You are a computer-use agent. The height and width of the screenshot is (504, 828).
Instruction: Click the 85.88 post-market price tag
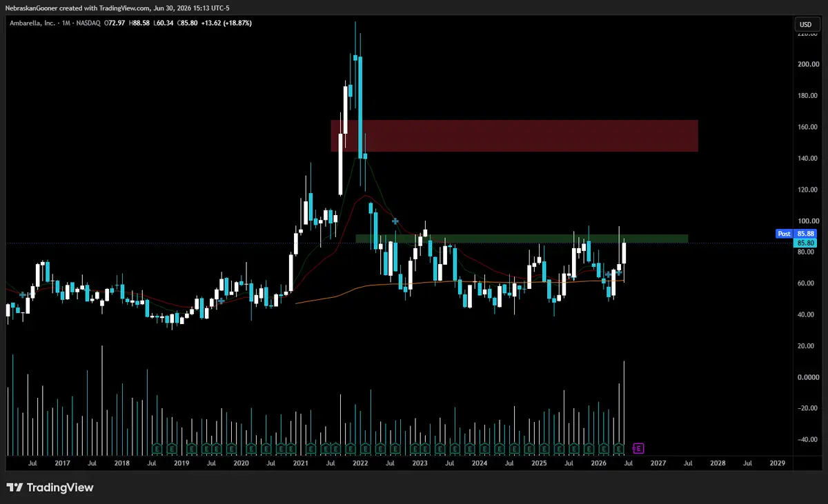point(806,234)
